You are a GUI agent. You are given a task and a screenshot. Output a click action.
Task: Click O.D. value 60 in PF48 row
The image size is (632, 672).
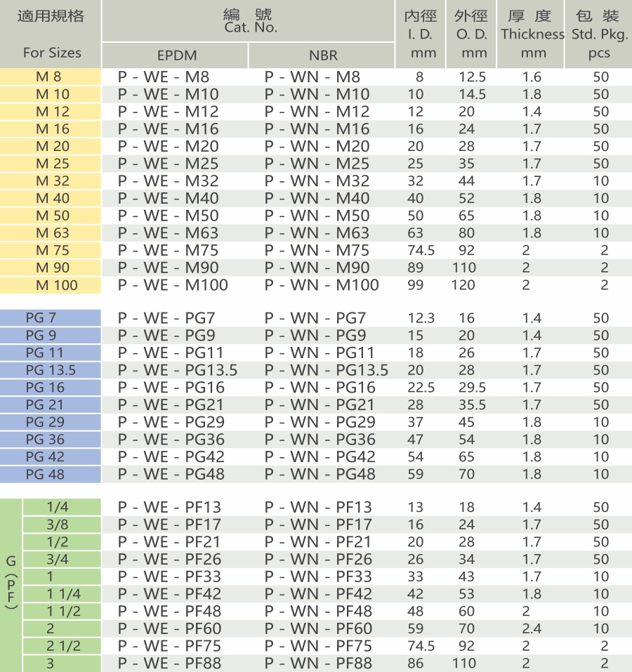tap(466, 612)
